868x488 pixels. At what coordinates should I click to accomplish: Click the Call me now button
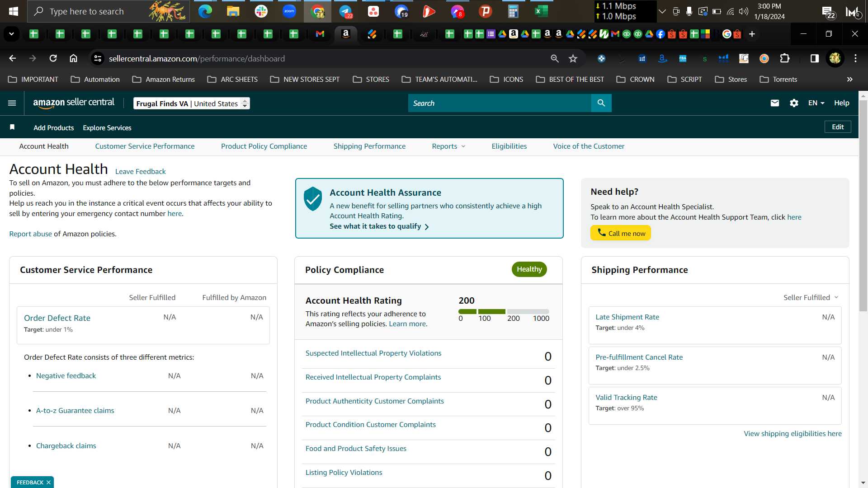621,233
